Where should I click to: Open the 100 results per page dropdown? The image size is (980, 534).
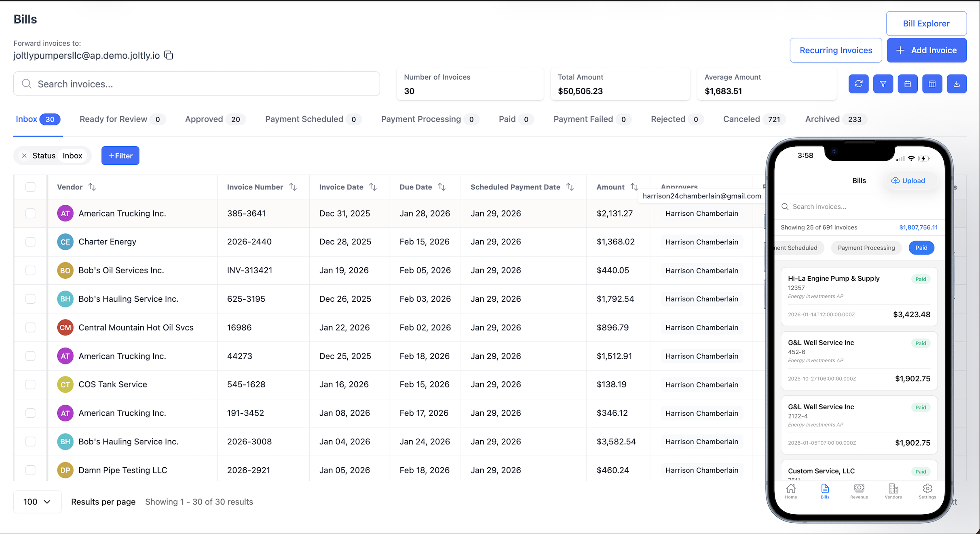(x=37, y=502)
